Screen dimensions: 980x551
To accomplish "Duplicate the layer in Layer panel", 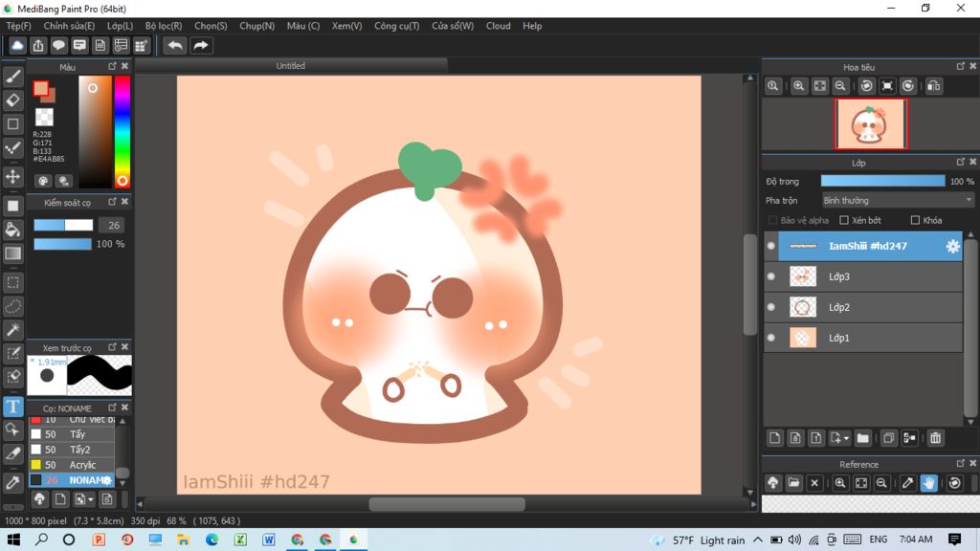I will 889,438.
